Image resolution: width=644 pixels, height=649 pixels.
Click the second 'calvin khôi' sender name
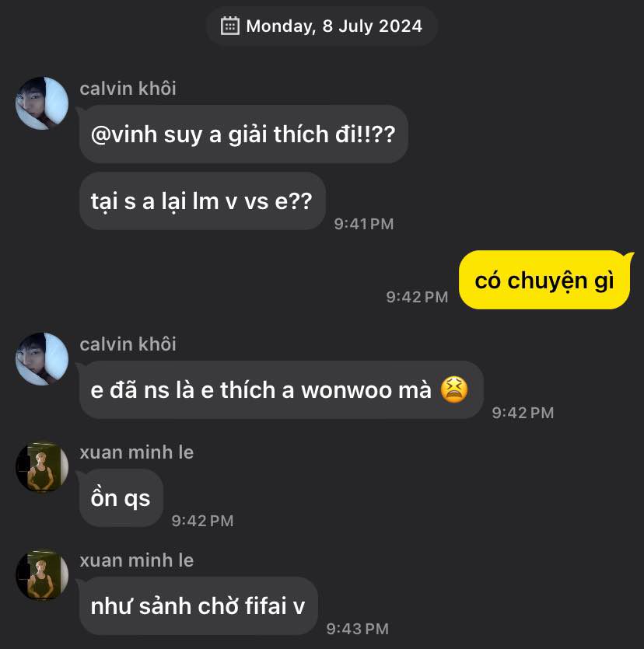click(x=128, y=344)
